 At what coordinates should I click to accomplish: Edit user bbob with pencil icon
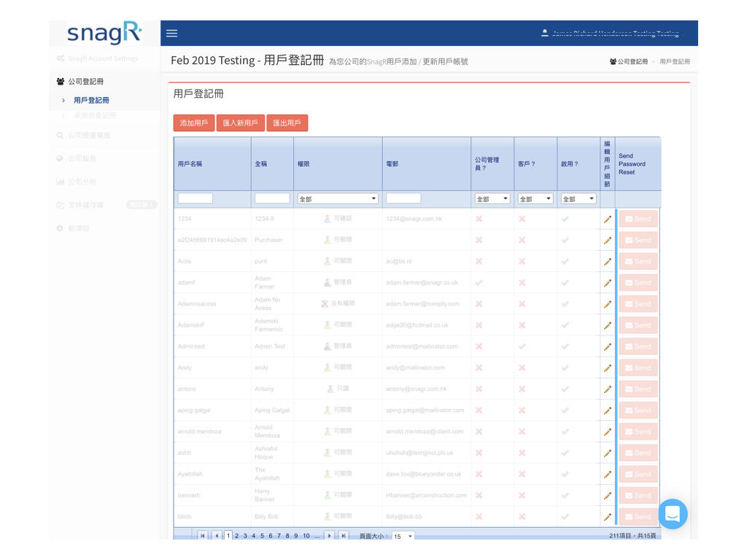[608, 517]
